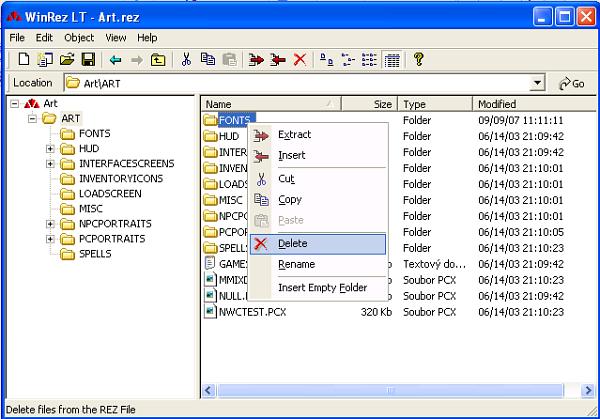Viewport: 600px width, 419px height.
Task: Go forward with the right arrow icon
Action: click(137, 60)
